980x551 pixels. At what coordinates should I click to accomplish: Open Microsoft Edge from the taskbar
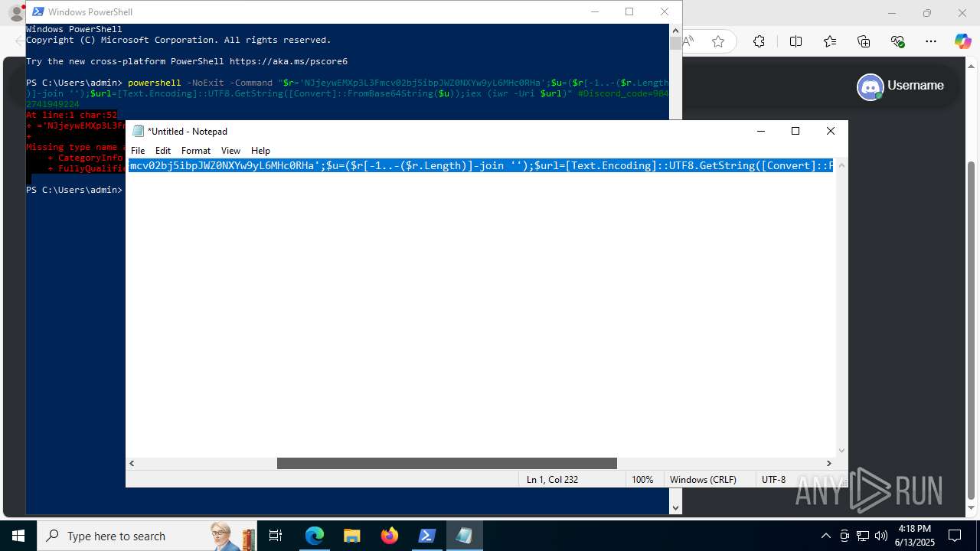315,536
